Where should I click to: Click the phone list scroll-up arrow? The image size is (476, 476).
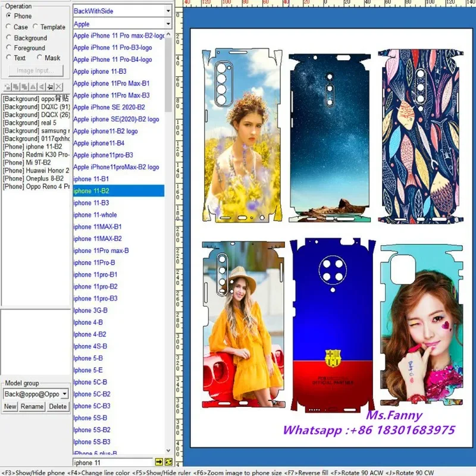tap(168, 35)
